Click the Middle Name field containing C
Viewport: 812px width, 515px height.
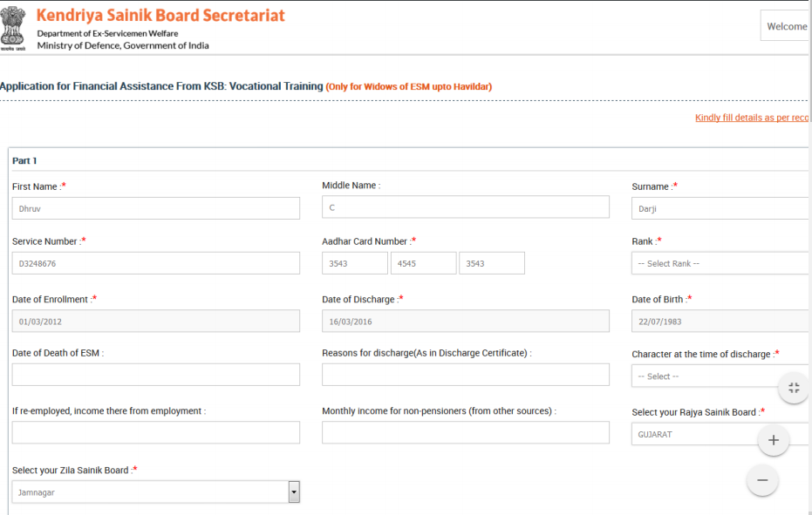pyautogui.click(x=465, y=207)
